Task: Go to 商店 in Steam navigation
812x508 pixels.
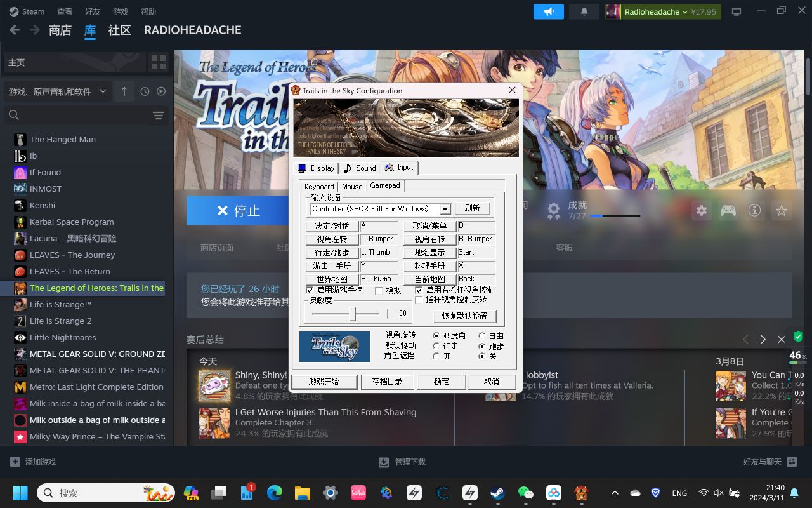Action: [60, 30]
